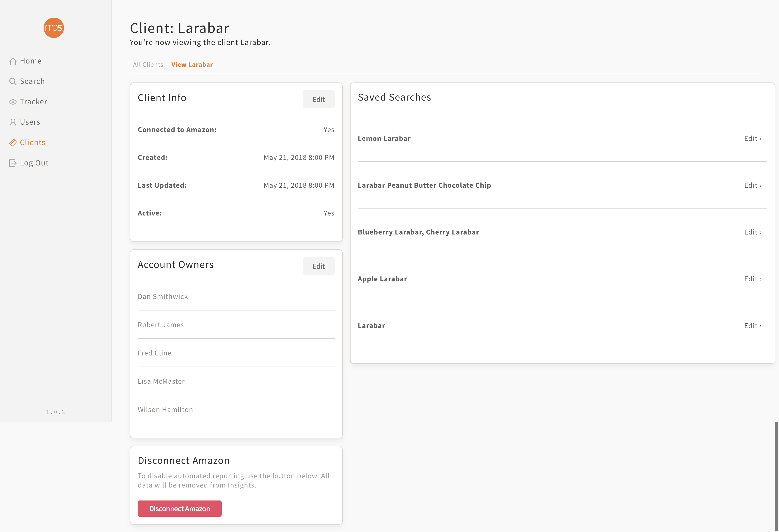The height and width of the screenshot is (532, 779).
Task: Edit the Client Info card
Action: tap(318, 99)
